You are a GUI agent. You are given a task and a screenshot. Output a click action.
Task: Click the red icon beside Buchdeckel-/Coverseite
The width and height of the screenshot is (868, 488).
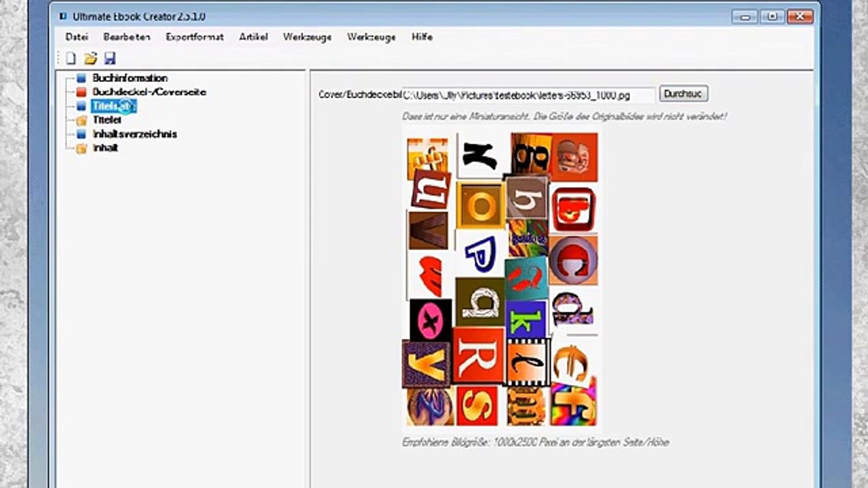point(81,92)
